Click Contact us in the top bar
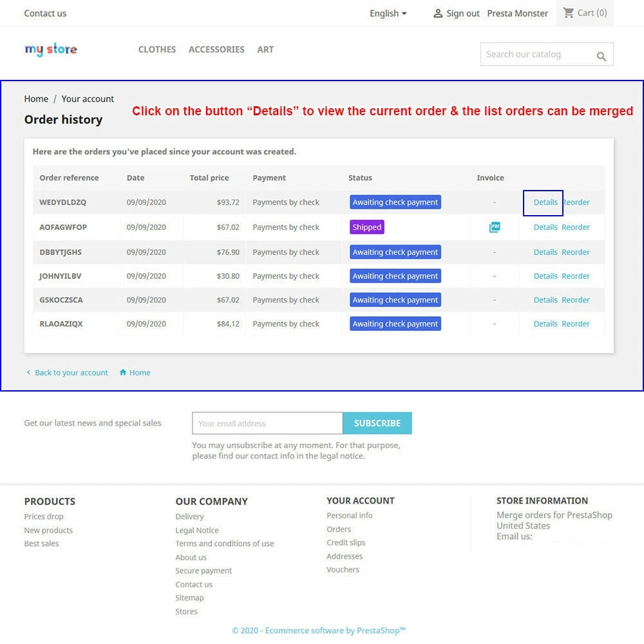644x644 pixels. (45, 13)
